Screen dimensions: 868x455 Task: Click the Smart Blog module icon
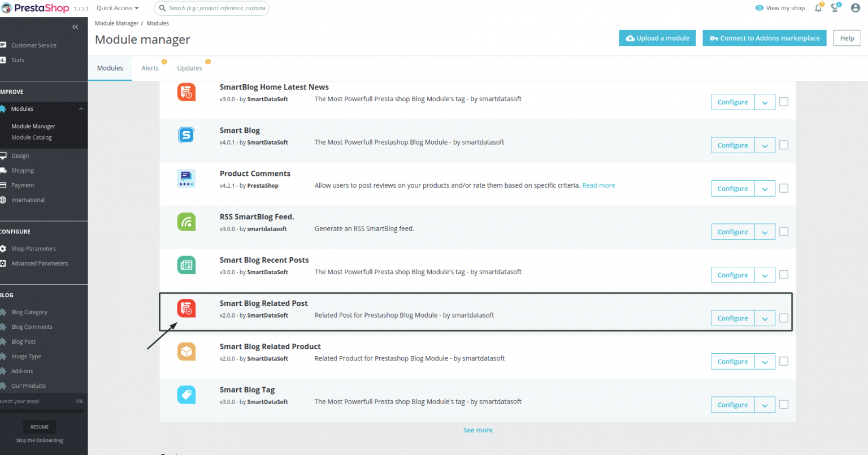pos(186,135)
